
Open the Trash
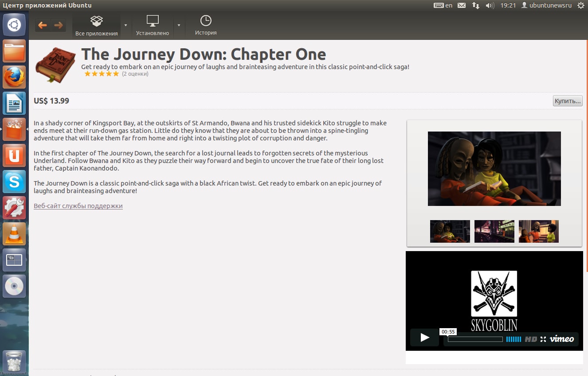click(14, 362)
